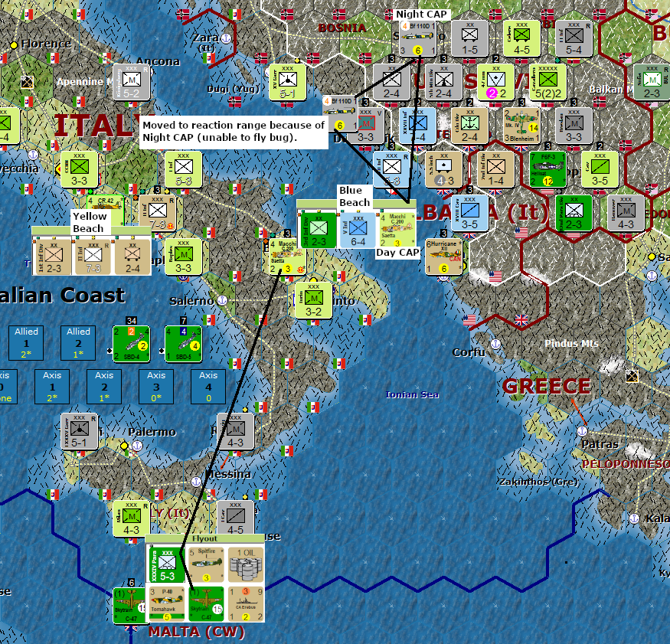Select the Macchi C.200 in the Blue Beach flyout

click(397, 230)
